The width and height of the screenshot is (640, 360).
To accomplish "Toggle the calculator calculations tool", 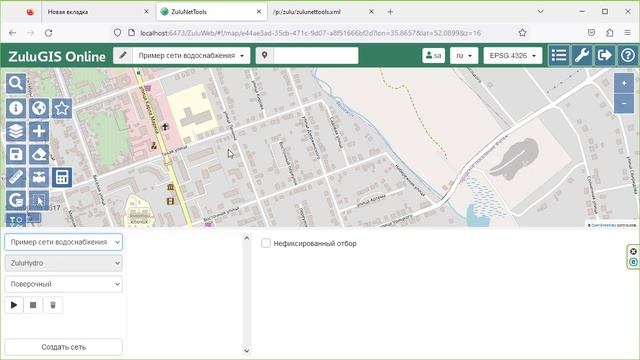I will [62, 177].
